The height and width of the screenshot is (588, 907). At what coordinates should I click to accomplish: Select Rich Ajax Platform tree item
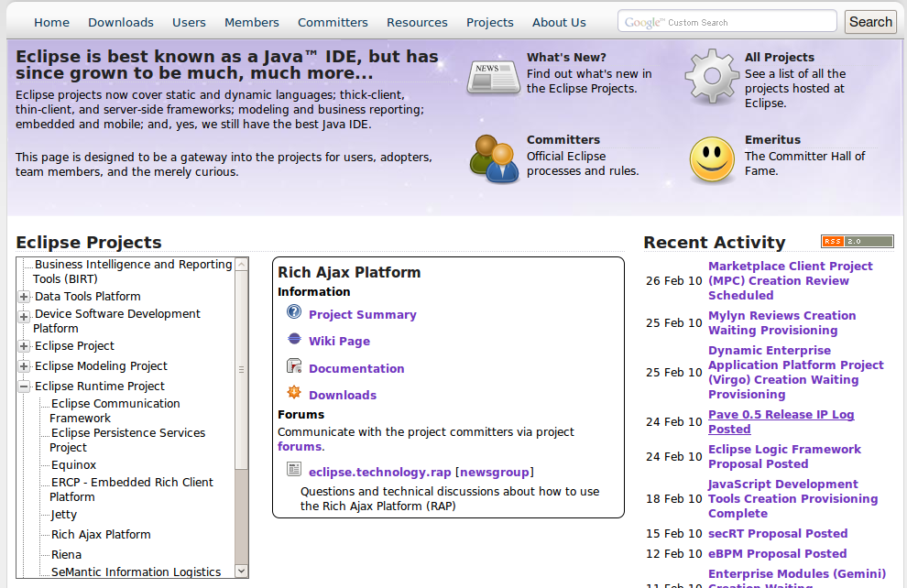(x=101, y=534)
